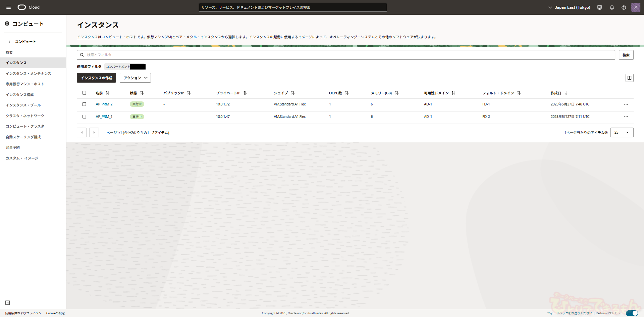Open the notifications bell icon
644x317 pixels.
click(x=612, y=7)
